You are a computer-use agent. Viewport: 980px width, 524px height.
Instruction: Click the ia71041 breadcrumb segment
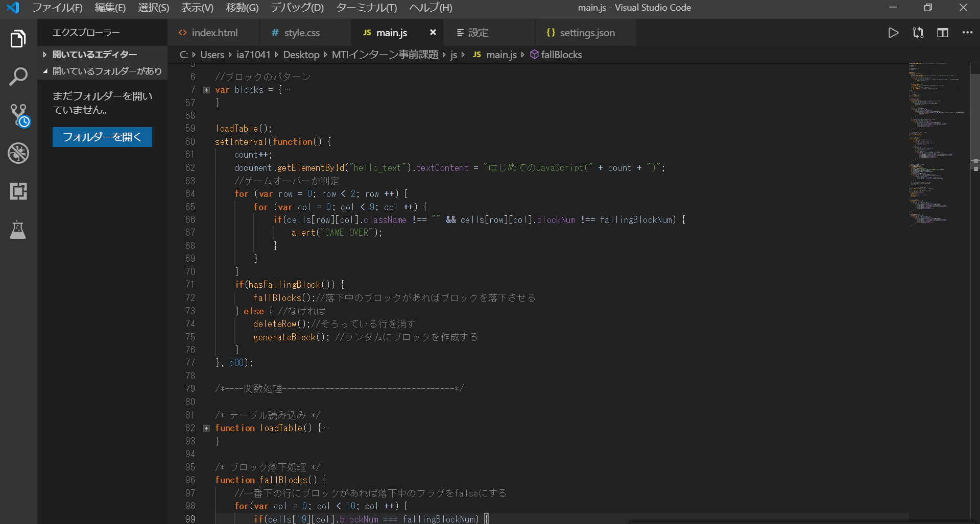[x=253, y=55]
